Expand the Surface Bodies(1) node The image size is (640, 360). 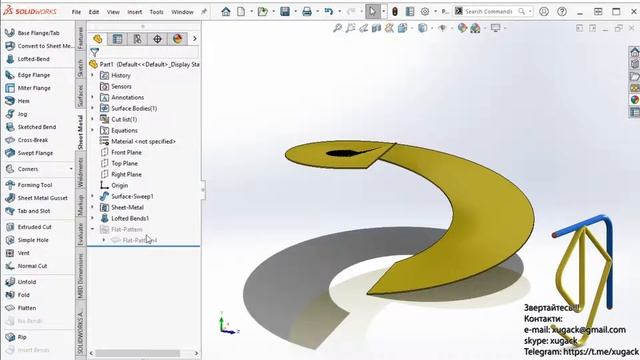92,109
